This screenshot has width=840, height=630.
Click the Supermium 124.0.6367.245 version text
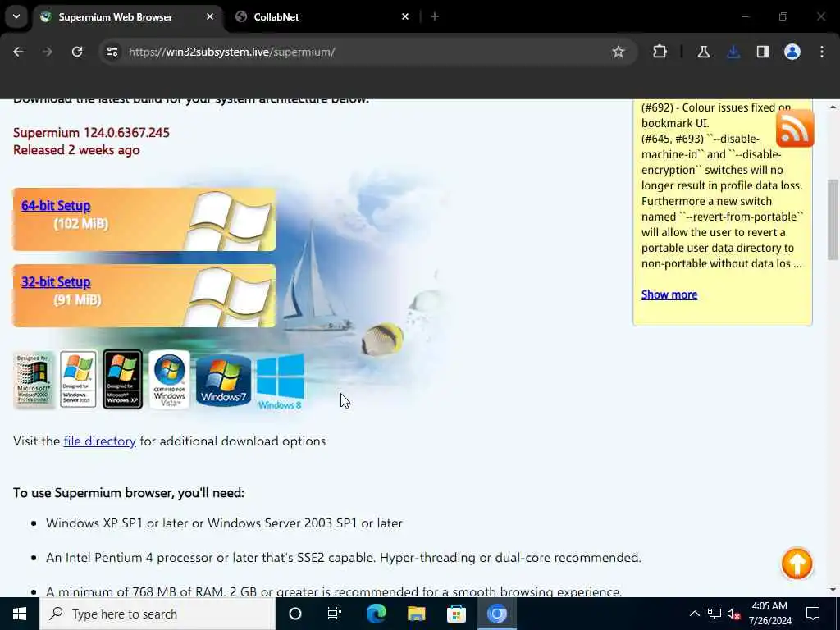click(x=91, y=132)
